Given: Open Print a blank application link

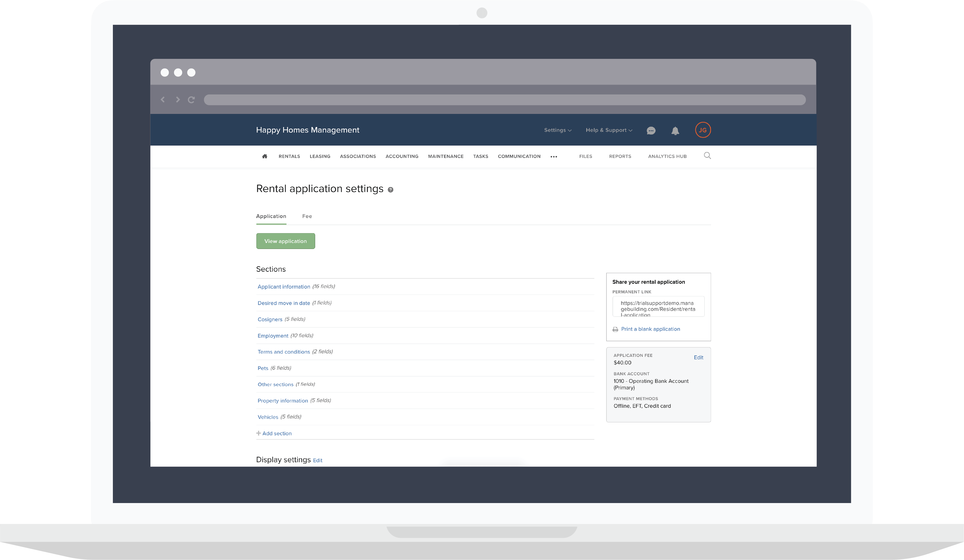Looking at the screenshot, I should coord(650,329).
